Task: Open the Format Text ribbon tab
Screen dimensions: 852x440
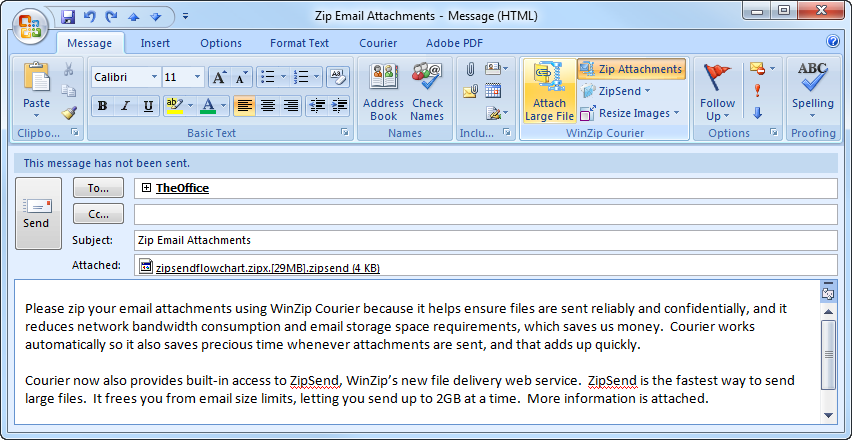Action: [x=299, y=43]
